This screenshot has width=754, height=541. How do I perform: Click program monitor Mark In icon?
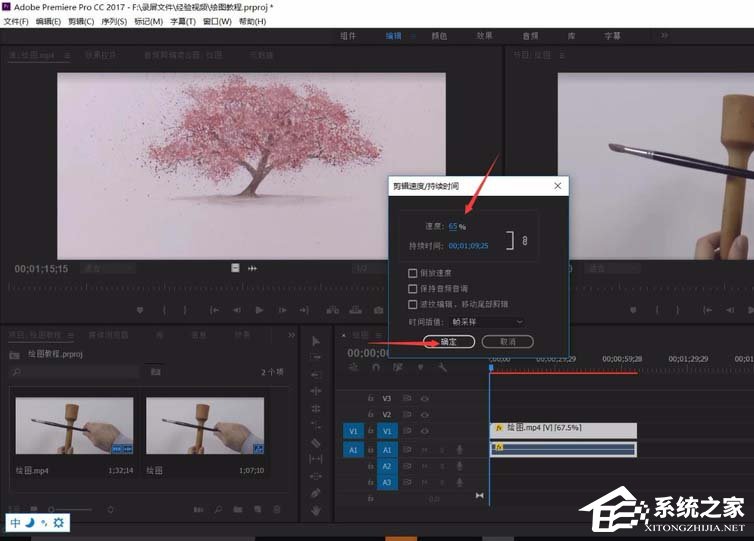click(x=658, y=310)
